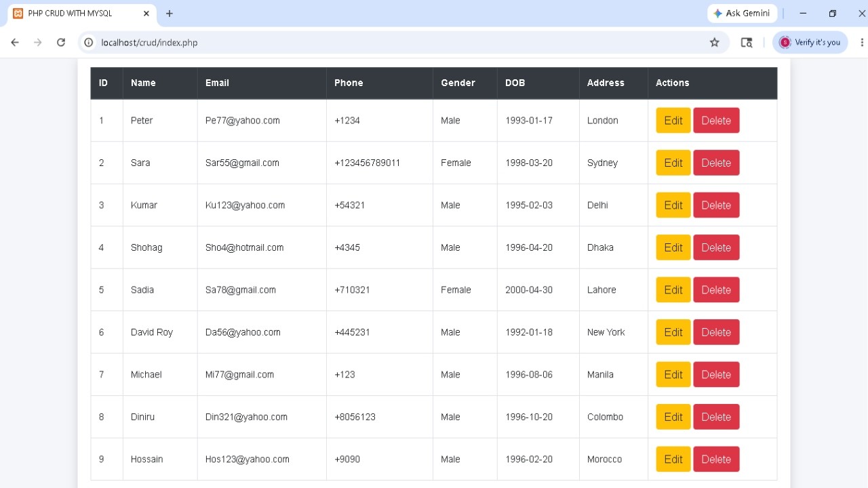Click the address Lahore
This screenshot has height=488, width=868.
click(x=601, y=290)
